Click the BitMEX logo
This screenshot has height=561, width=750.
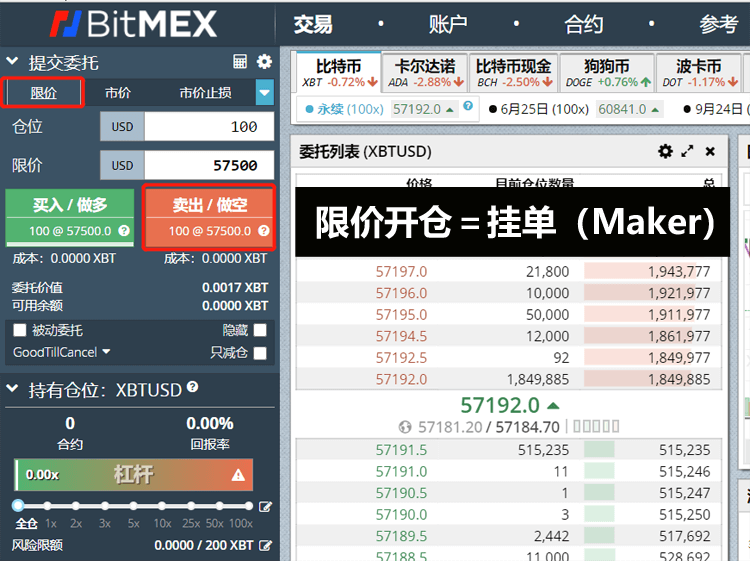click(133, 24)
